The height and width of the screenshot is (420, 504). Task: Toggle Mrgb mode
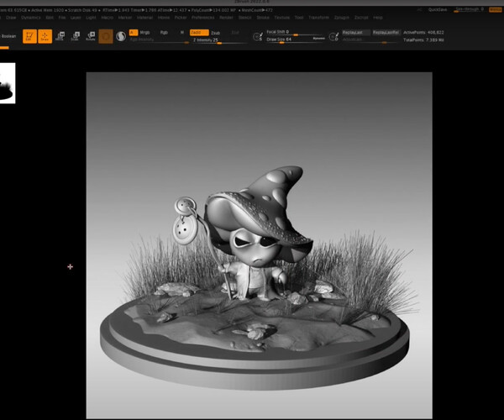coord(145,33)
